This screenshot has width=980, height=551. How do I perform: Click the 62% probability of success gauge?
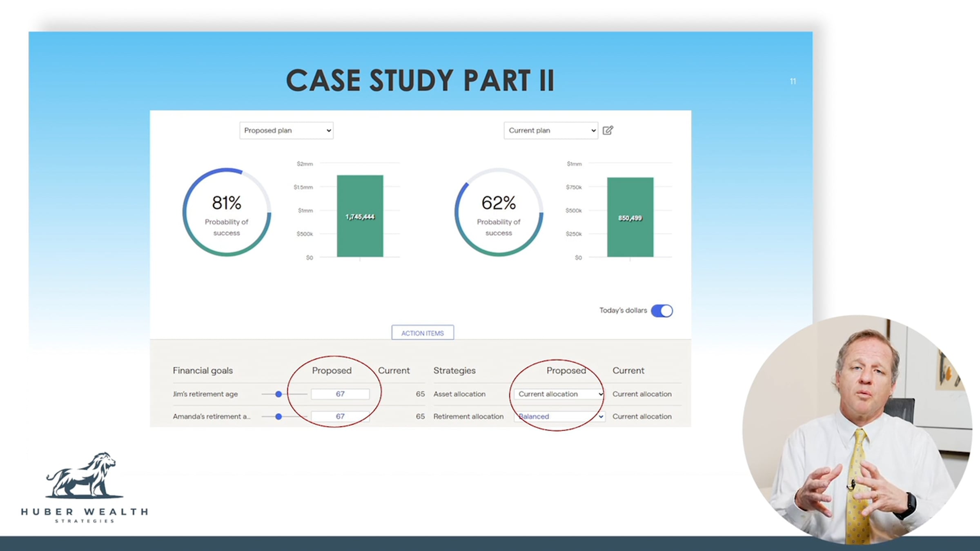(x=499, y=212)
